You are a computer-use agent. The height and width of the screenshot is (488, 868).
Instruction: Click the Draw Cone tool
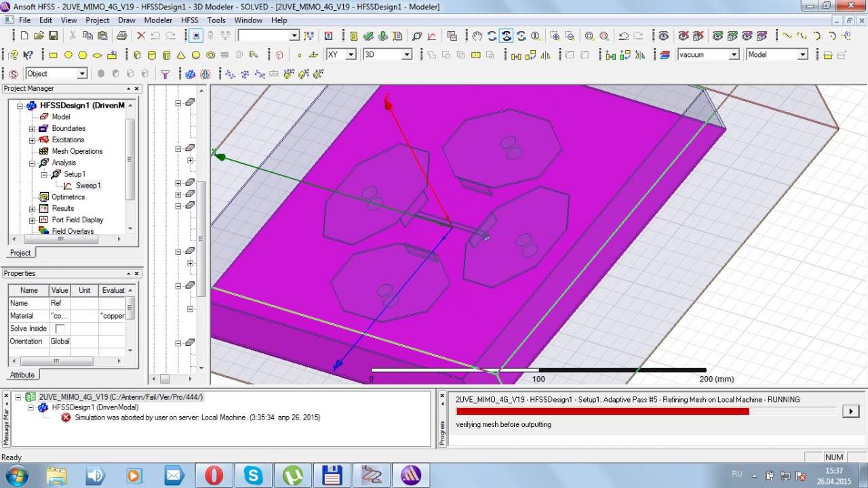(181, 55)
